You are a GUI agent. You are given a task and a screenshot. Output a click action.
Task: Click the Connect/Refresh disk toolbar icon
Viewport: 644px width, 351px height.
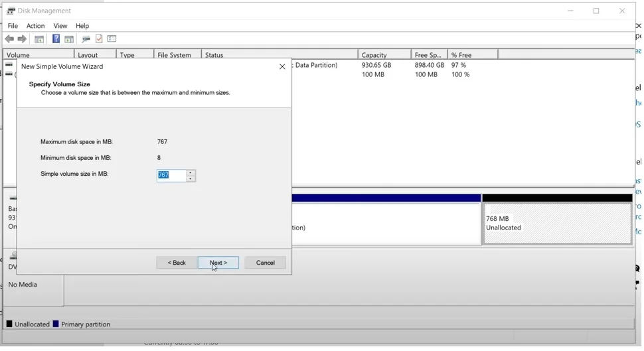(x=86, y=39)
